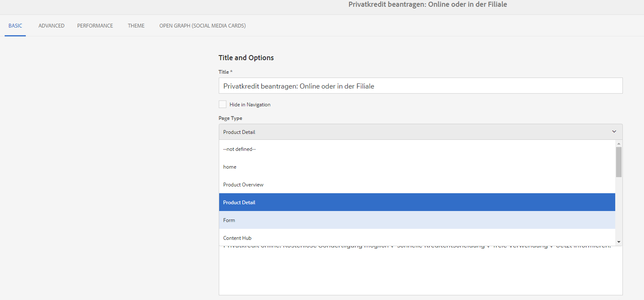Screen dimensions: 644x300
Task: Click the dropdown list scrollbar thumb
Action: click(x=619, y=162)
